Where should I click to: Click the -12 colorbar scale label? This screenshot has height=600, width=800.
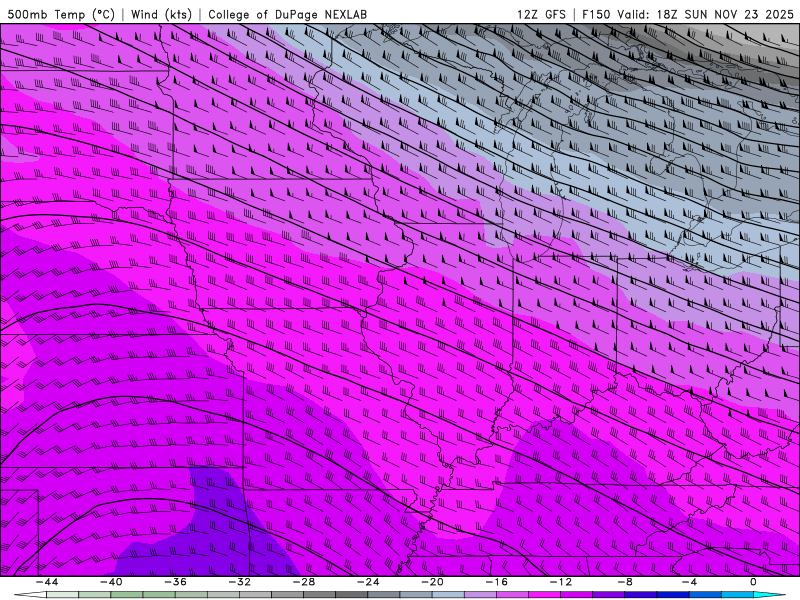tap(561, 582)
